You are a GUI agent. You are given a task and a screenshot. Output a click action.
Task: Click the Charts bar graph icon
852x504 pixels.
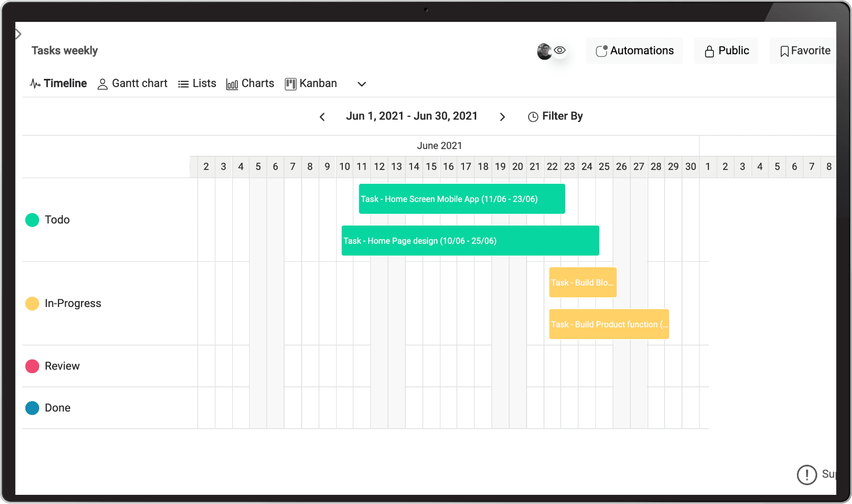click(232, 85)
